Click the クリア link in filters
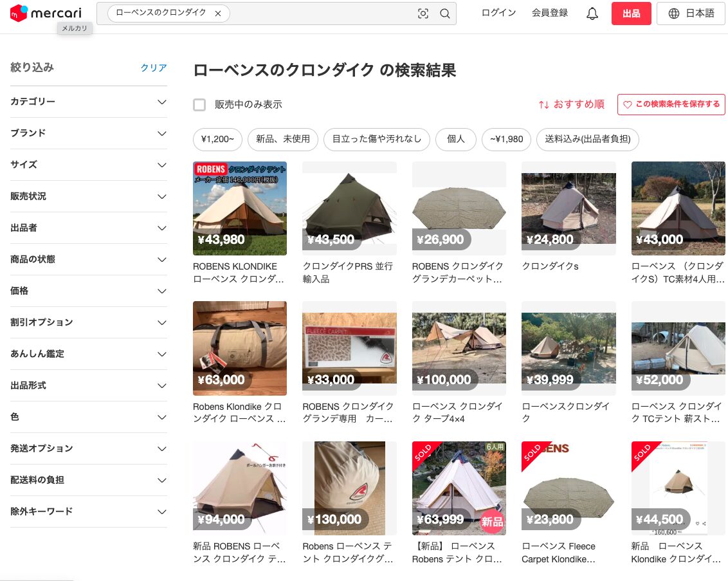 tap(154, 68)
